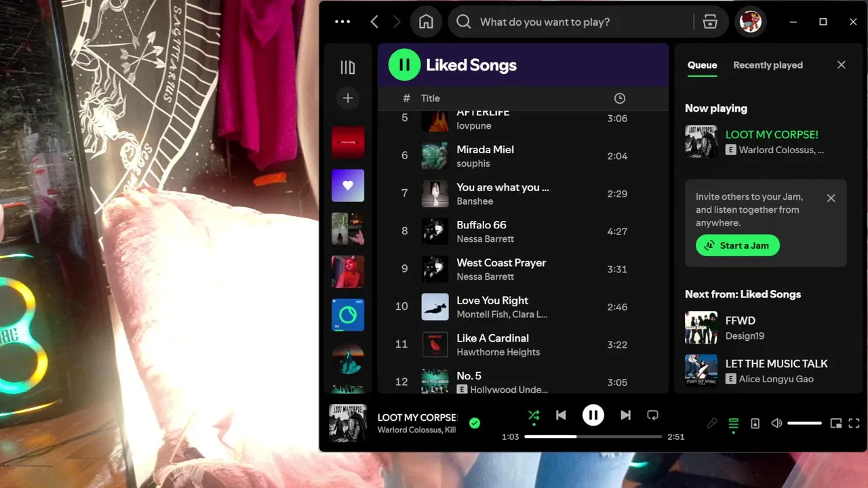This screenshot has width=868, height=488.
Task: Open the Liked Songs heading
Action: click(x=471, y=65)
